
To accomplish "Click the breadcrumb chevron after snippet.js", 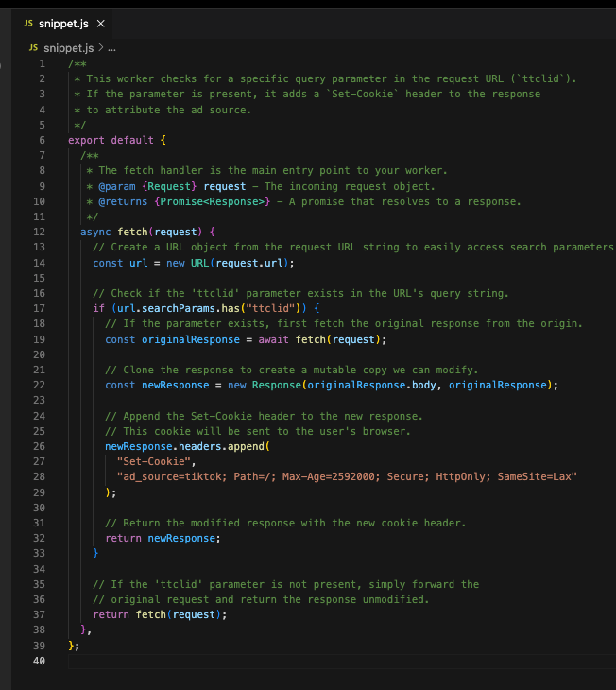I will [101, 47].
